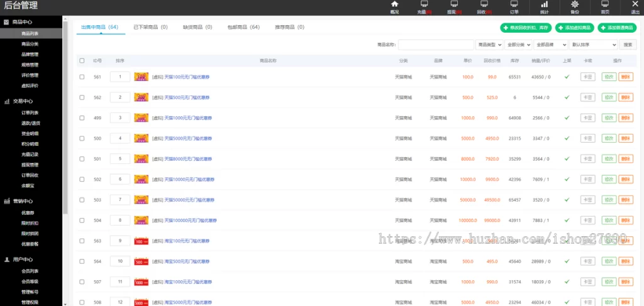Click the 退出 logout X icon
644x306 pixels.
[635, 5]
